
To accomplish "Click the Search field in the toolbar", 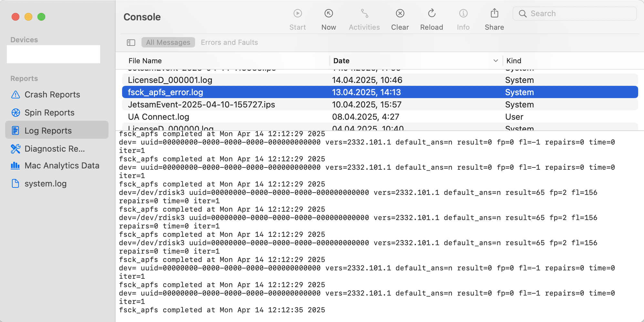I will pyautogui.click(x=575, y=14).
